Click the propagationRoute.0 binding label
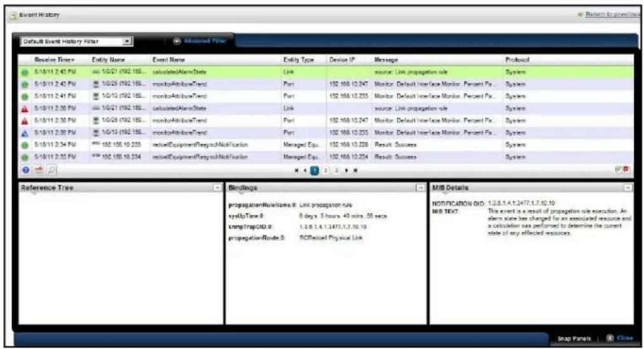 coord(256,238)
